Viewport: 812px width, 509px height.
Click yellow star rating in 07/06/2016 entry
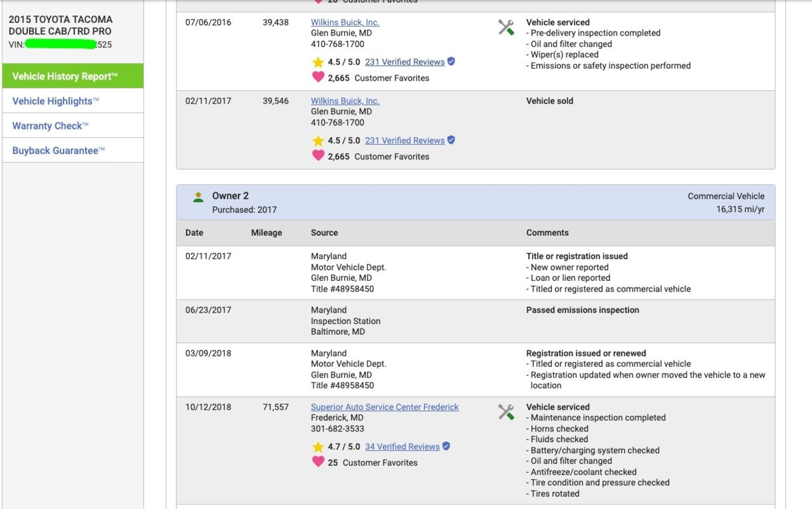tap(318, 62)
